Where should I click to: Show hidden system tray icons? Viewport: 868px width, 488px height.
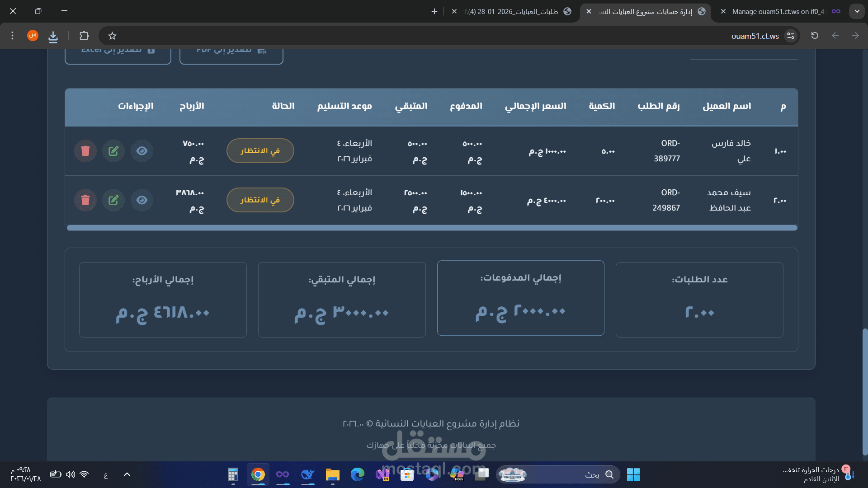pos(127,474)
